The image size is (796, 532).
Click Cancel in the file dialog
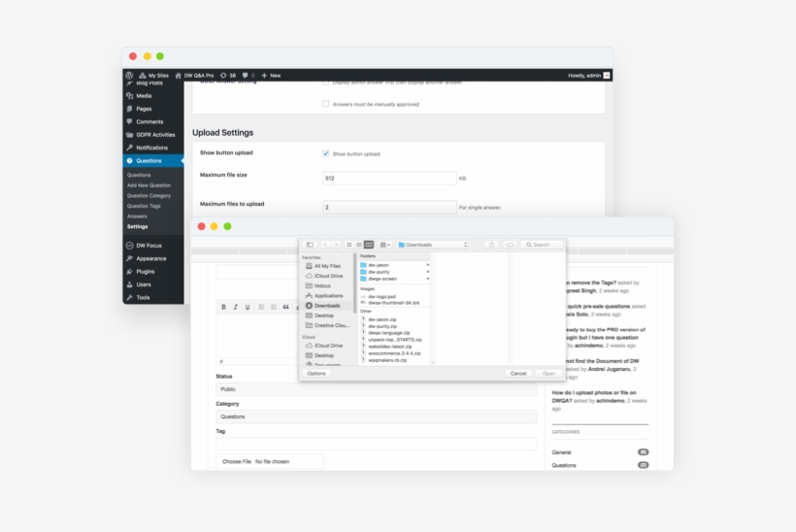point(518,373)
